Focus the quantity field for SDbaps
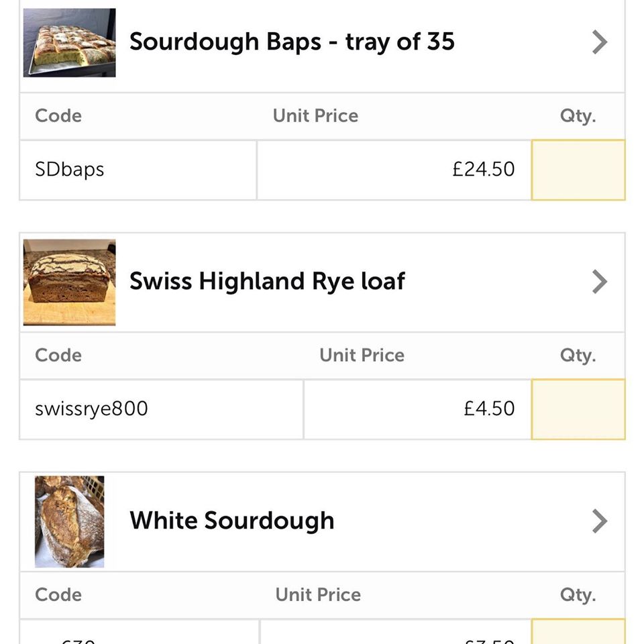 [x=578, y=170]
